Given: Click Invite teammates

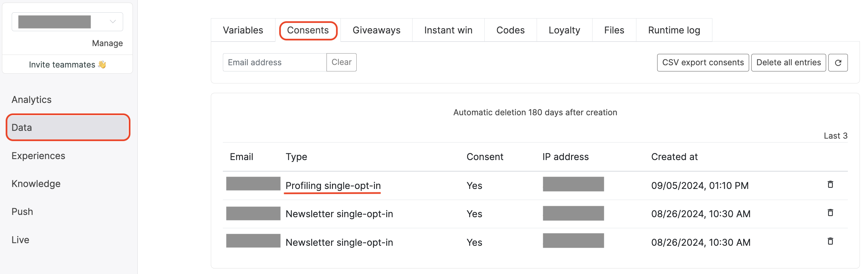Looking at the screenshot, I should [x=67, y=64].
